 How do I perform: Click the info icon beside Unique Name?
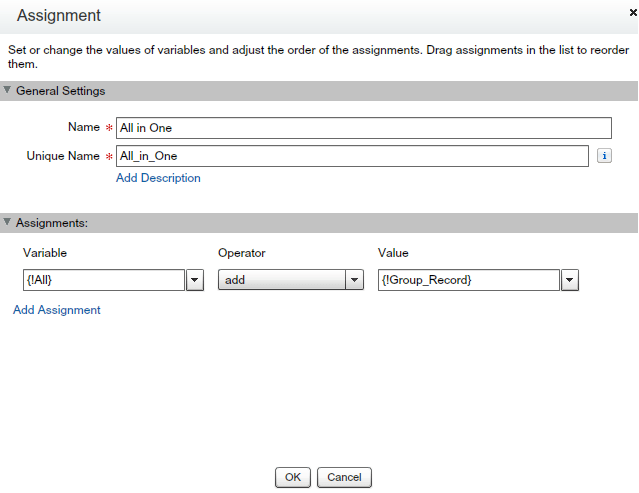(604, 156)
